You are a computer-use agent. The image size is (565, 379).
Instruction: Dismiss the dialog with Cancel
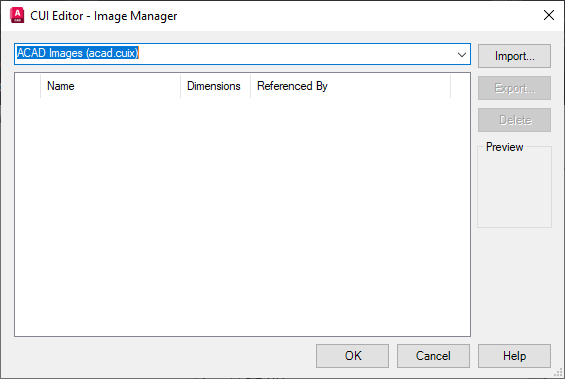click(433, 356)
